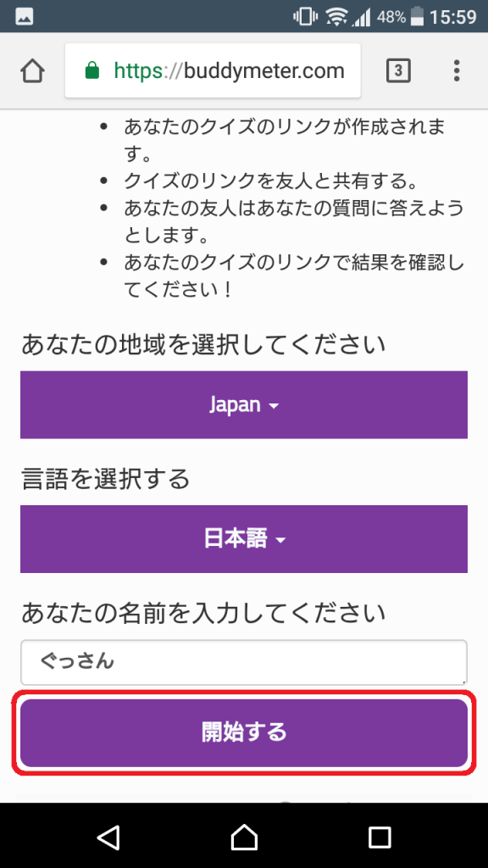Tap the chevron arrow next to Japan
488x868 pixels.
(x=273, y=406)
